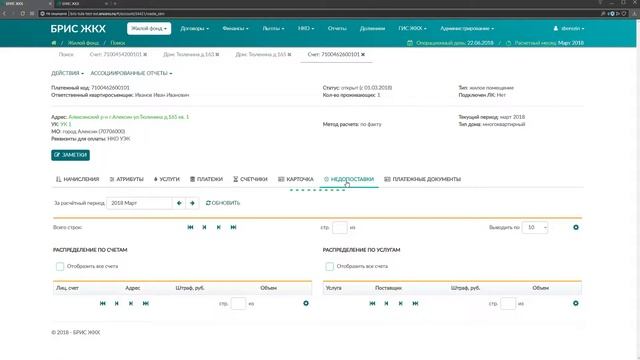This screenshot has width=640, height=360.
Task: Previous page in accounts distribution table
Action: click(117, 303)
